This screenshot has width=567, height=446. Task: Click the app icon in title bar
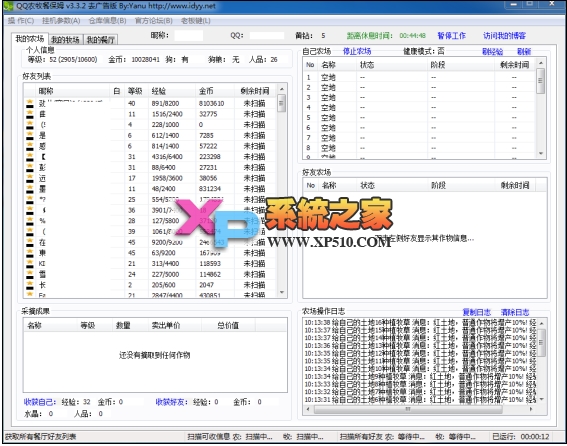tap(9, 6)
